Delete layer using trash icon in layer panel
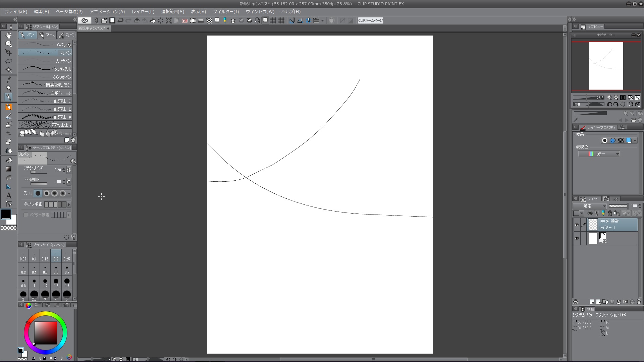The height and width of the screenshot is (362, 644). [639, 302]
